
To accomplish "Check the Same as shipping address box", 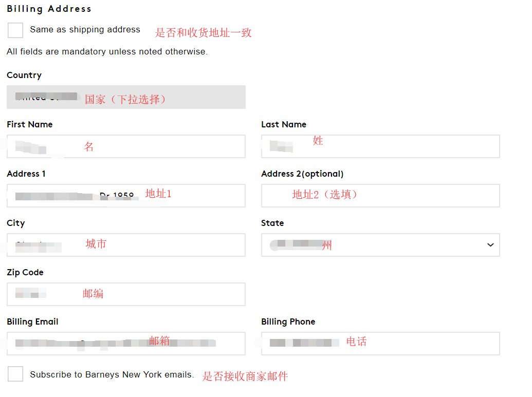I will click(x=15, y=30).
